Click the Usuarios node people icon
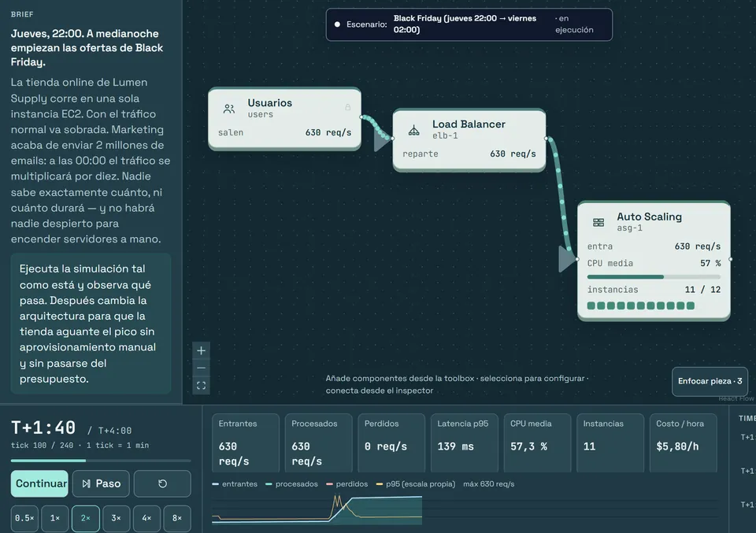Screen dimensions: 756x533 coord(229,109)
